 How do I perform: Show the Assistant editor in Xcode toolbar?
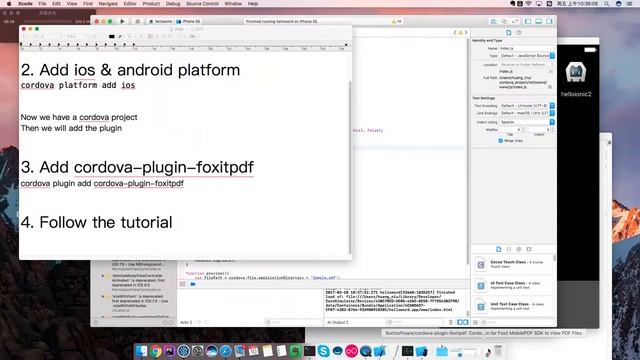point(504,21)
